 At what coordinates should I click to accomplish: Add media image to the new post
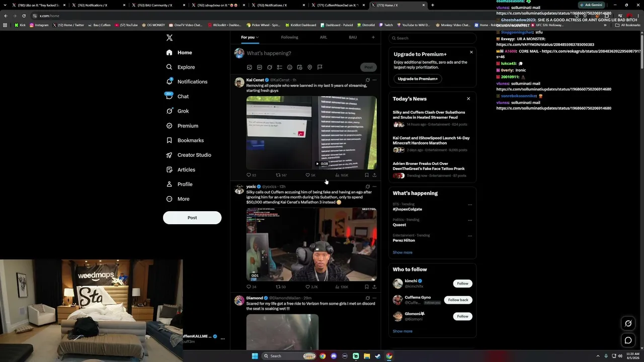click(x=249, y=67)
